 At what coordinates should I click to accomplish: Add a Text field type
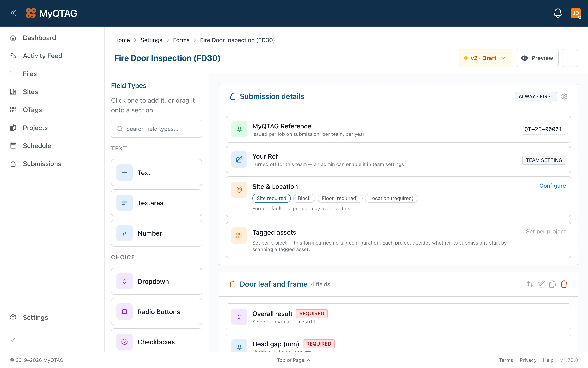coord(156,173)
